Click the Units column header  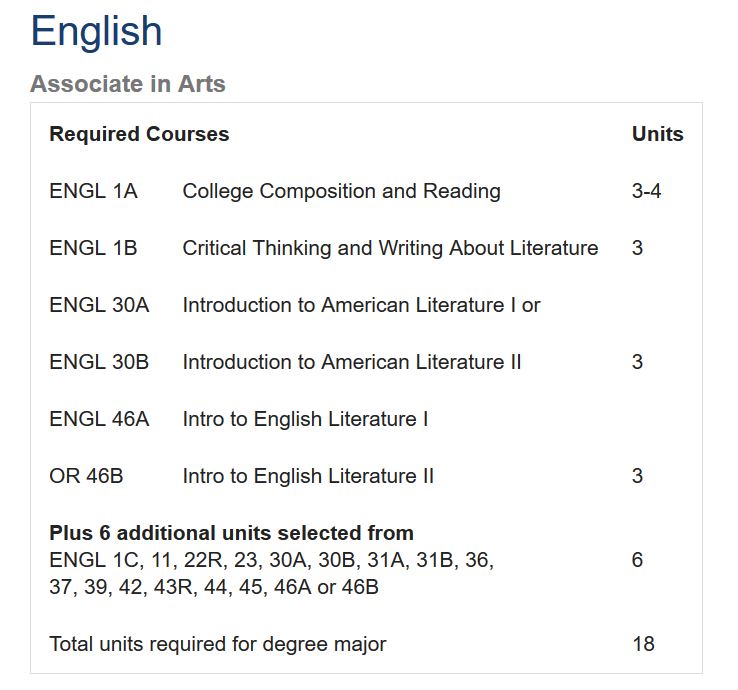point(657,134)
